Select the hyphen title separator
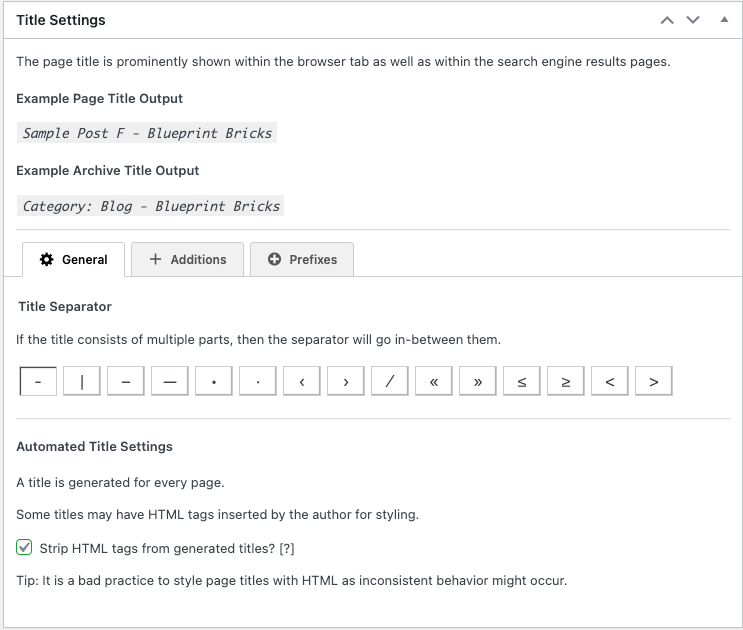The image size is (743, 630). click(38, 381)
